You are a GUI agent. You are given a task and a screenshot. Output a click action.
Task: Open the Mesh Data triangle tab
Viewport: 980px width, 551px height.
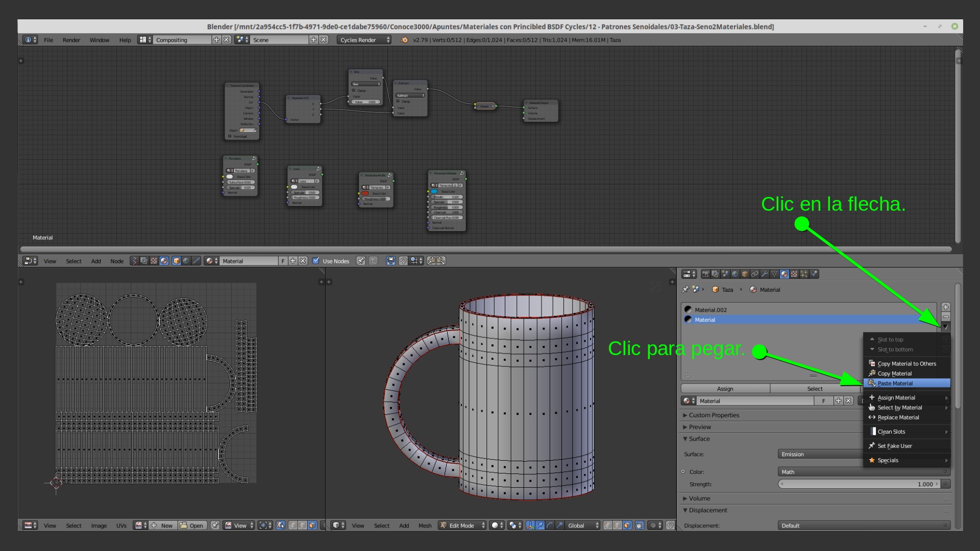(774, 274)
